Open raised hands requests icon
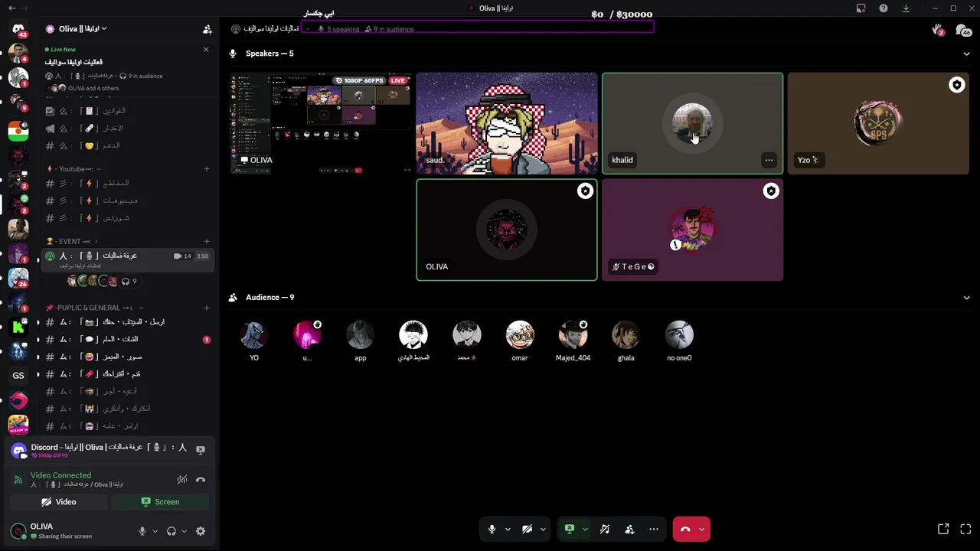Screen dimensions: 980x551 pyautogui.click(x=937, y=29)
